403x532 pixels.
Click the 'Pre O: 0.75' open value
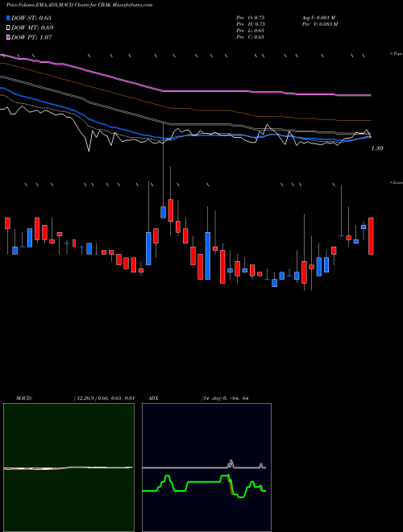pyautogui.click(x=251, y=18)
